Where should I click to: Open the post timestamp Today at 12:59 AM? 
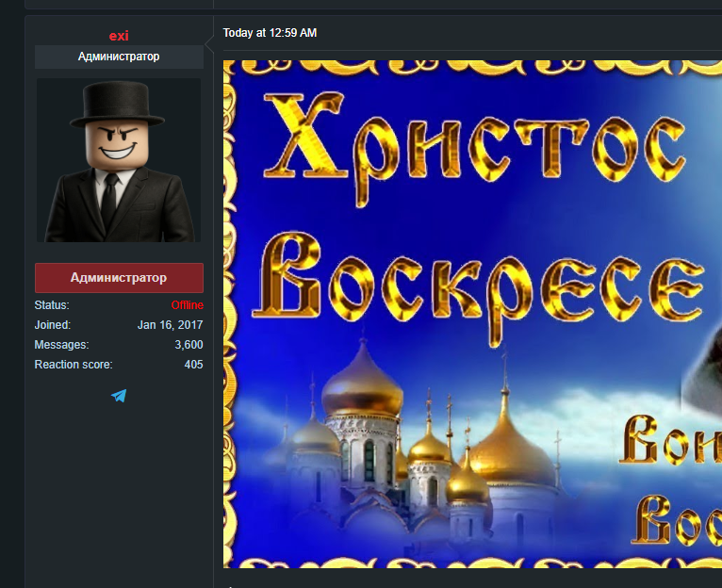click(270, 33)
